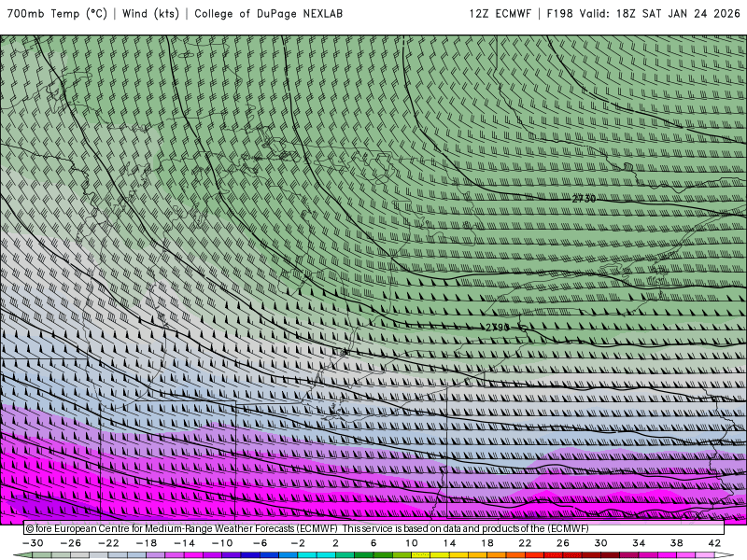747x560 pixels.
Task: Click the legend value 14
Action: (449, 543)
